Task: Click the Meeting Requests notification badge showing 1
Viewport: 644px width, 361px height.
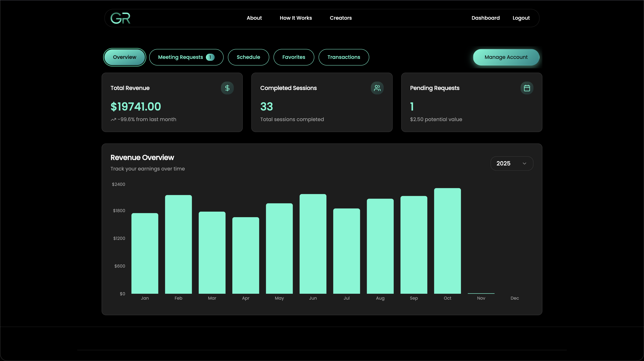Action: pyautogui.click(x=210, y=57)
